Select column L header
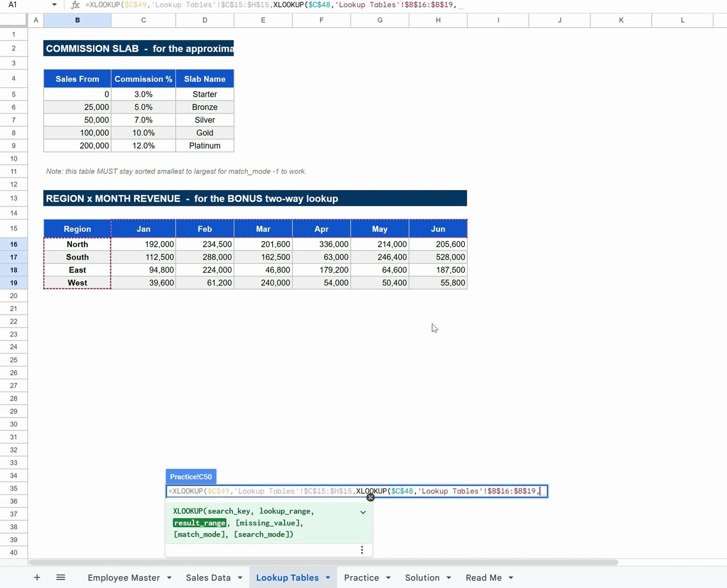 tap(682, 20)
